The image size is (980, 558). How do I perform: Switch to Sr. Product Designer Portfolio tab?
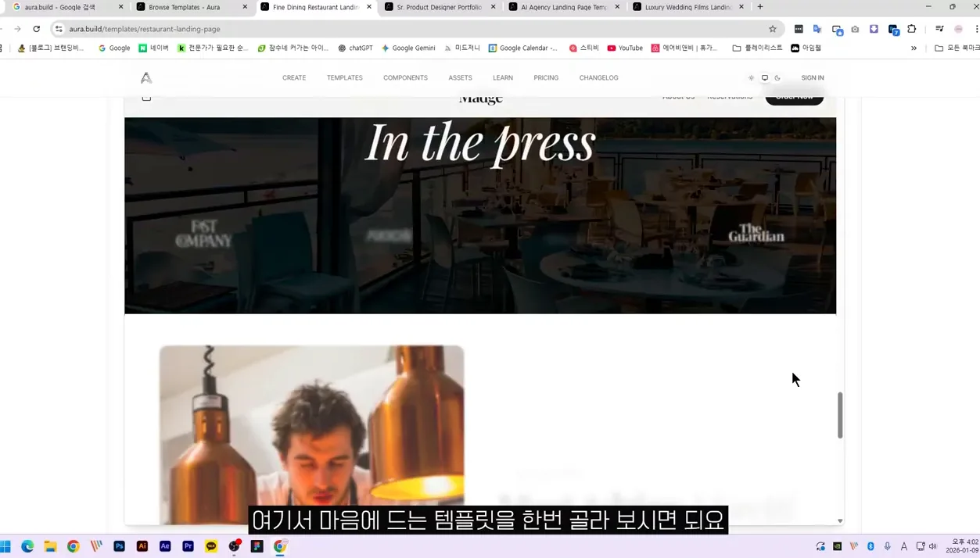[440, 7]
